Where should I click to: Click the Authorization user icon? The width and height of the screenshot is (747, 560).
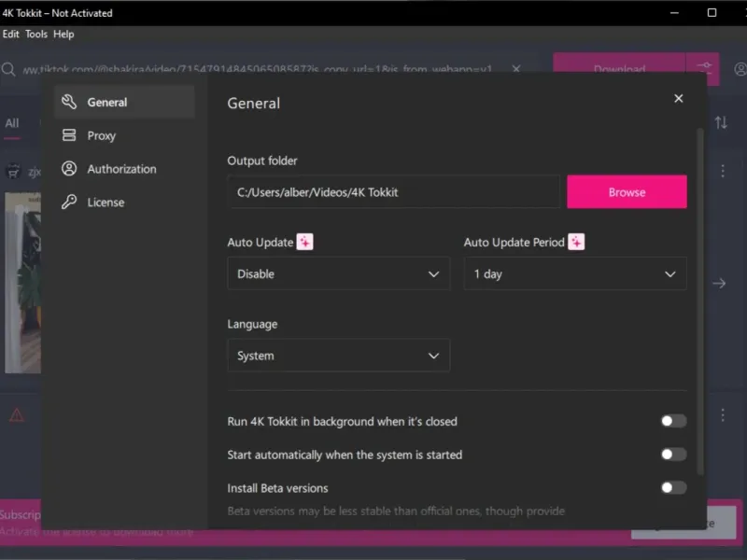tap(69, 169)
